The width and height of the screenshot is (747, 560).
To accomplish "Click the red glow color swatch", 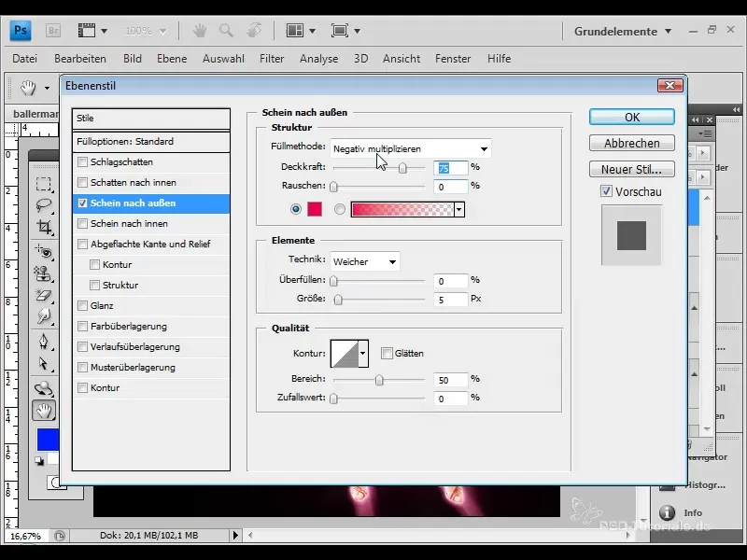I will click(x=315, y=209).
